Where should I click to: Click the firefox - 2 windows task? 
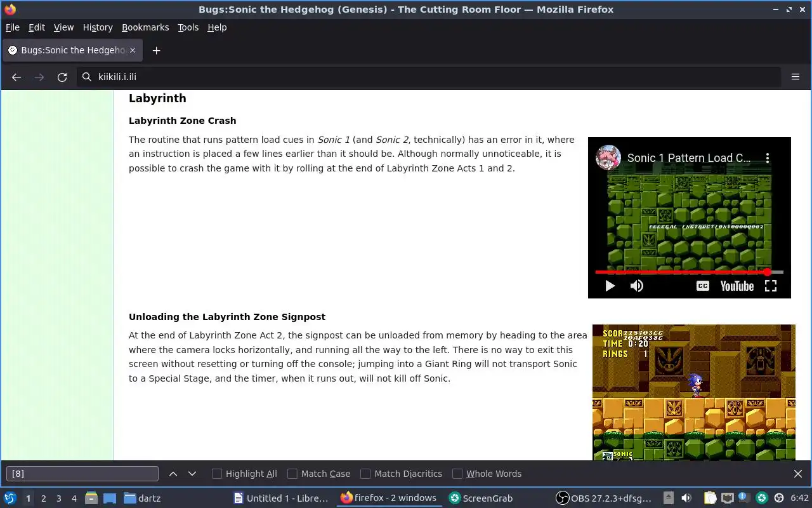tap(388, 498)
